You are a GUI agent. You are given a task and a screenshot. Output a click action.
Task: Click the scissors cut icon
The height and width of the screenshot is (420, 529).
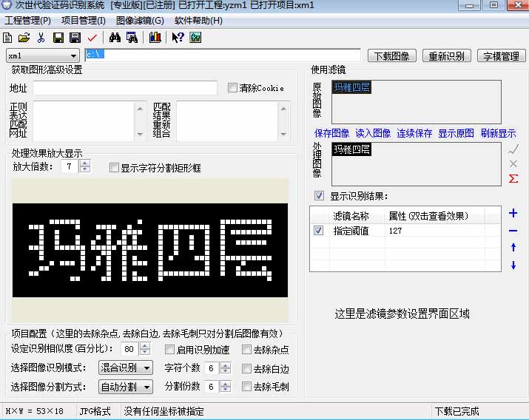point(41,37)
